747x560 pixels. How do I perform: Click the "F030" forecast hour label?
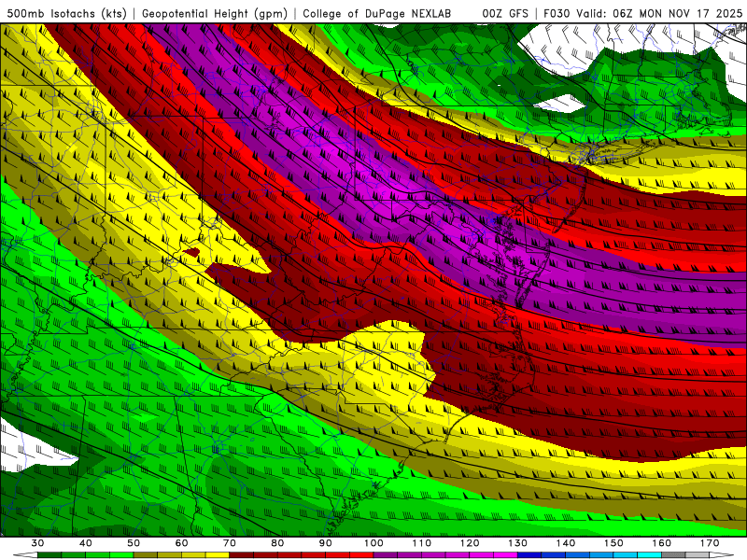point(557,14)
